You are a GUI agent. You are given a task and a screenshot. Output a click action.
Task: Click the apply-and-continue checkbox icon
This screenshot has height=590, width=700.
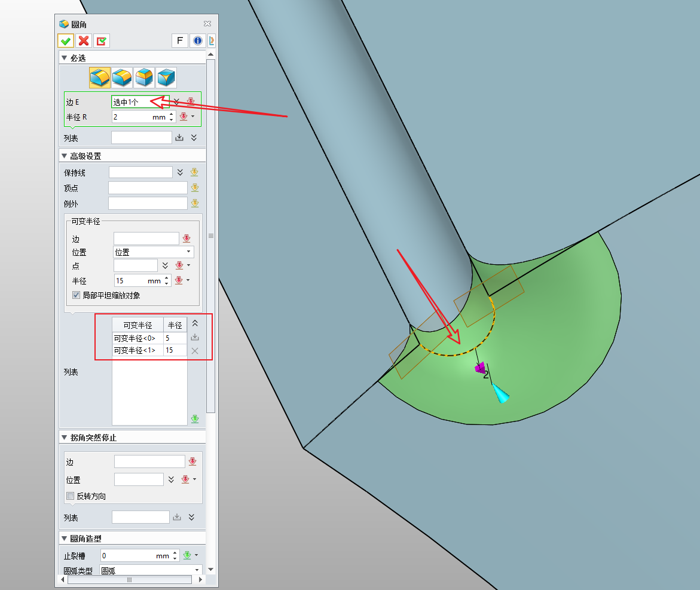(x=102, y=41)
